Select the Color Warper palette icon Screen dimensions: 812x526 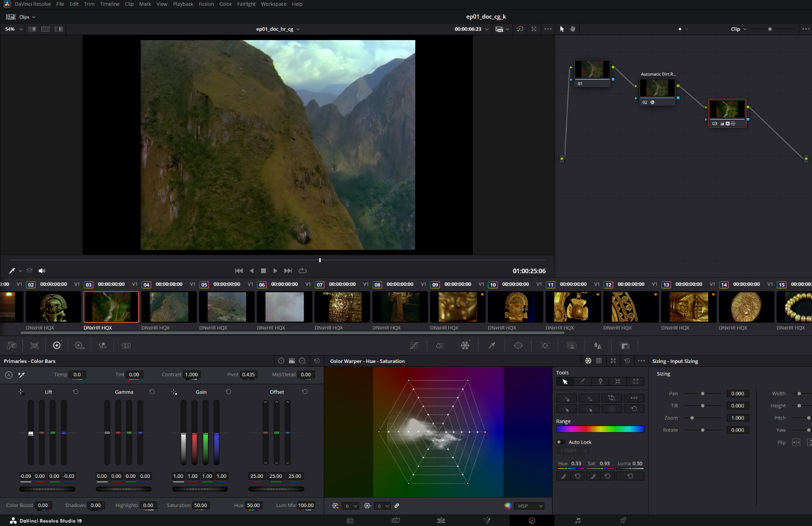[x=465, y=346]
